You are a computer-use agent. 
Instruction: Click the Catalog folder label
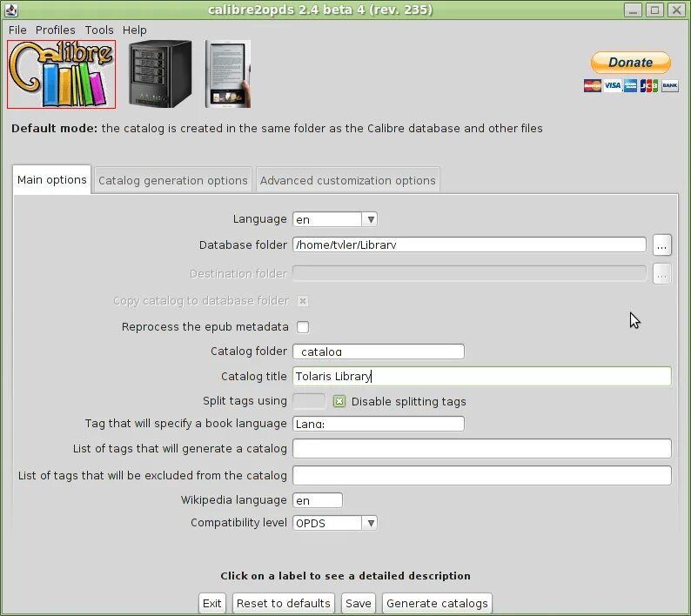click(x=249, y=352)
